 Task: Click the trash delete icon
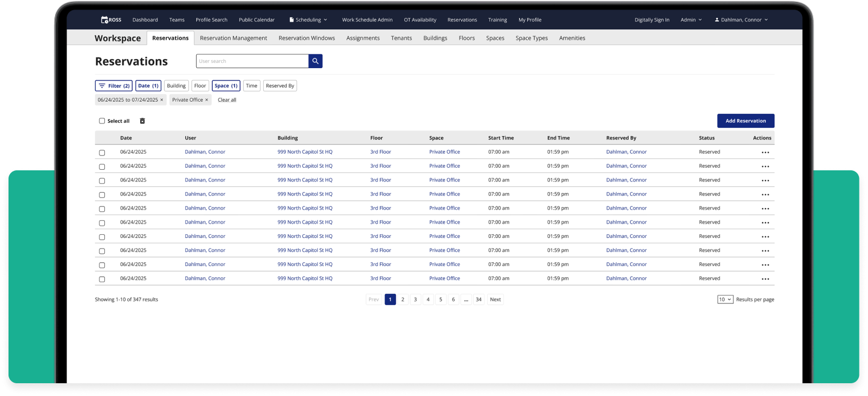[143, 121]
